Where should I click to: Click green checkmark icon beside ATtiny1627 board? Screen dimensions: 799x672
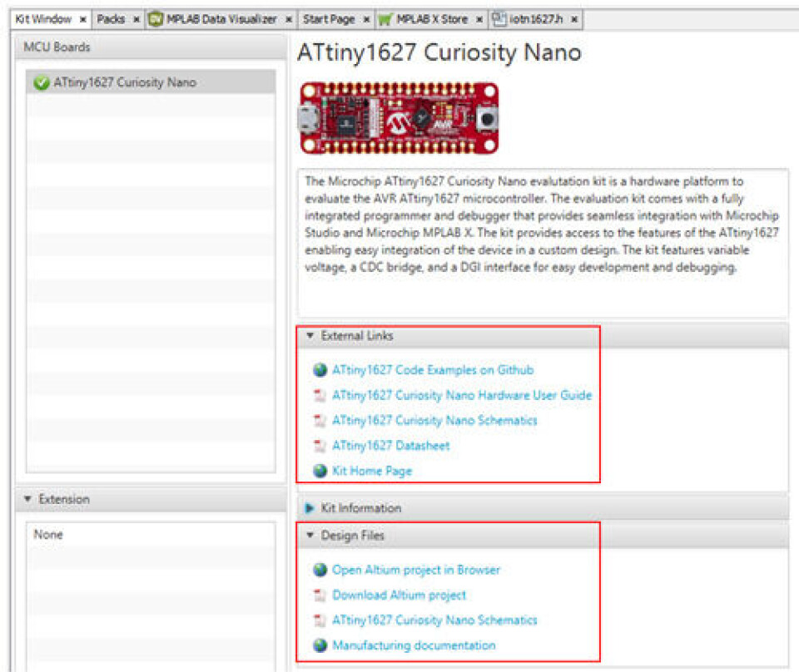coord(42,82)
